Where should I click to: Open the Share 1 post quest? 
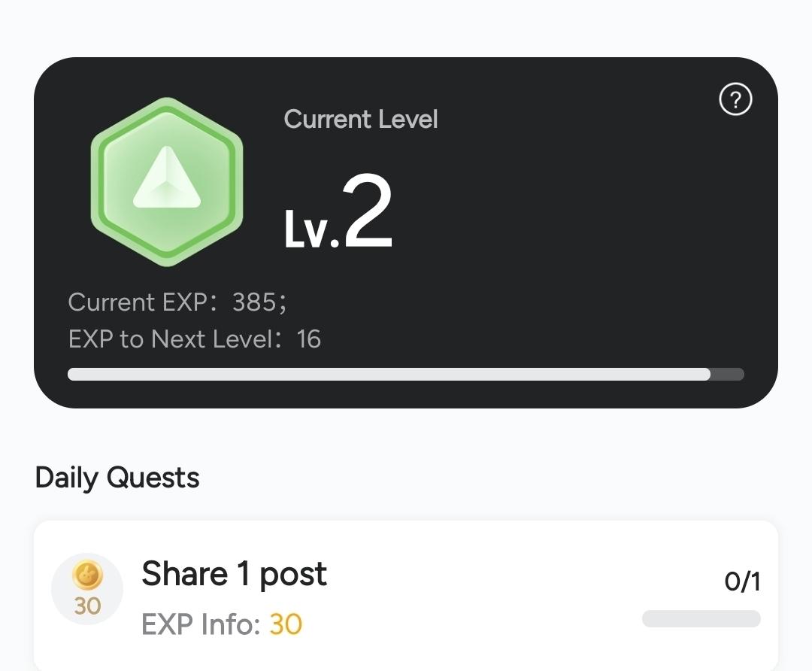click(234, 575)
